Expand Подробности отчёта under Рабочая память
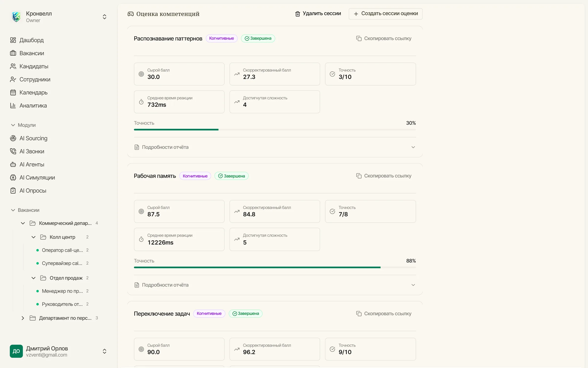 click(275, 285)
